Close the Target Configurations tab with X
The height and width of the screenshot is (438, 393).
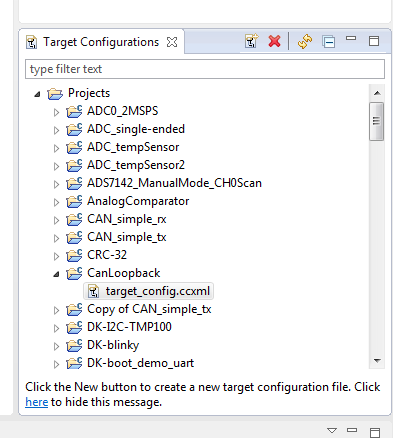[x=172, y=42]
